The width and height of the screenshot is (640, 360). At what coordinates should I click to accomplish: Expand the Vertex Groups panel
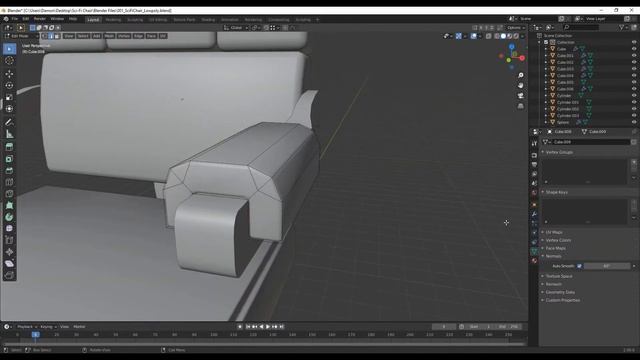(x=559, y=152)
